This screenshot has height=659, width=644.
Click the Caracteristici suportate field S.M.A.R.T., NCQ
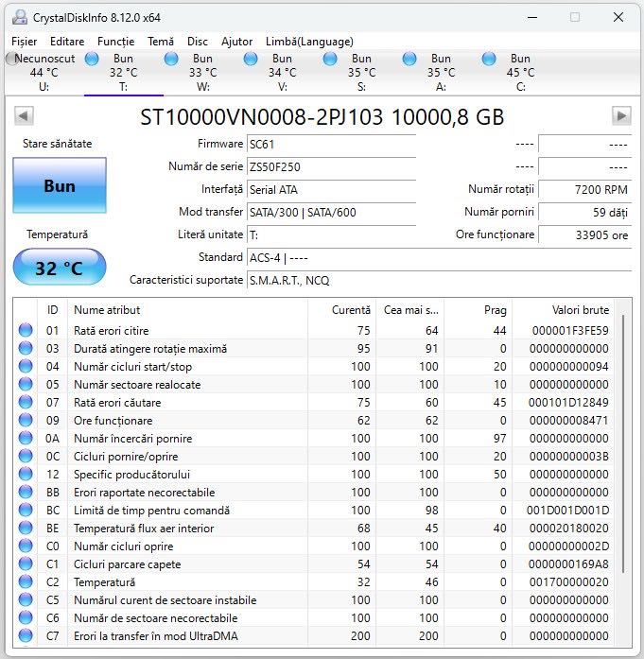click(x=440, y=280)
